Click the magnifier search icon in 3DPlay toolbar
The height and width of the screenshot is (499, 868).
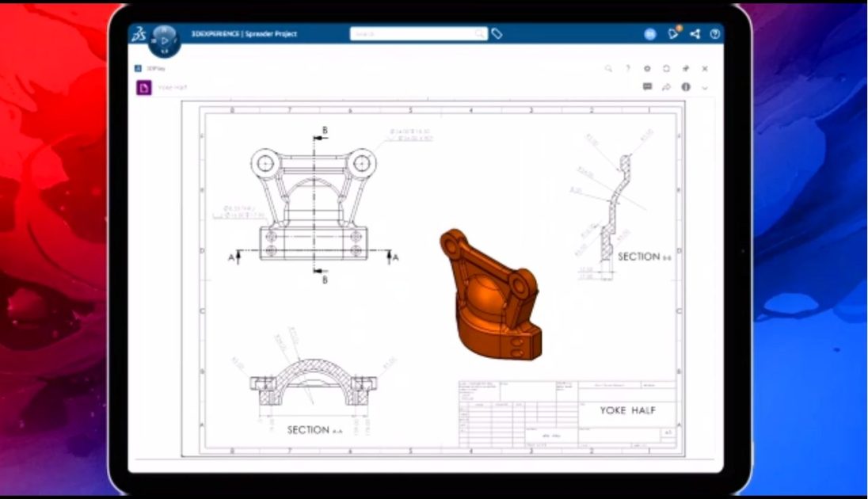[x=608, y=69]
